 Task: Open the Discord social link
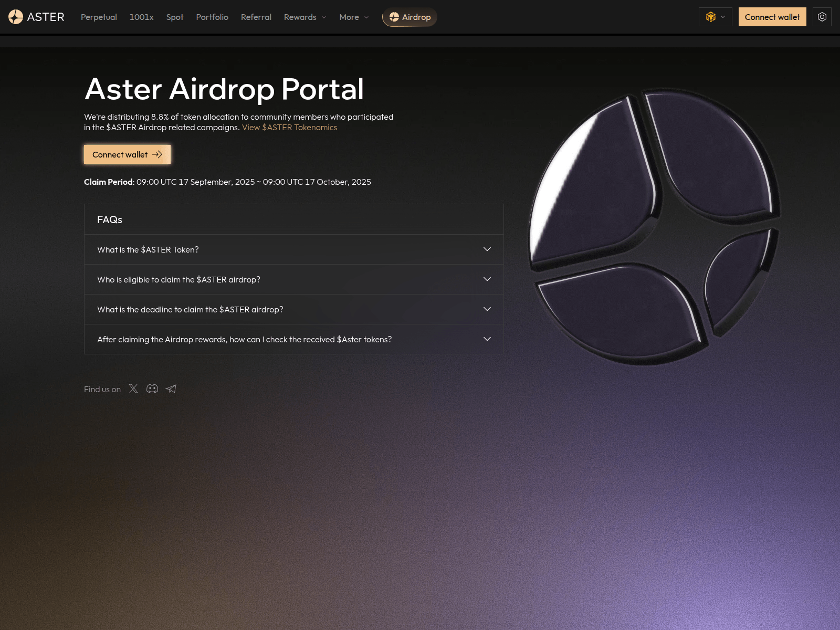click(x=152, y=388)
